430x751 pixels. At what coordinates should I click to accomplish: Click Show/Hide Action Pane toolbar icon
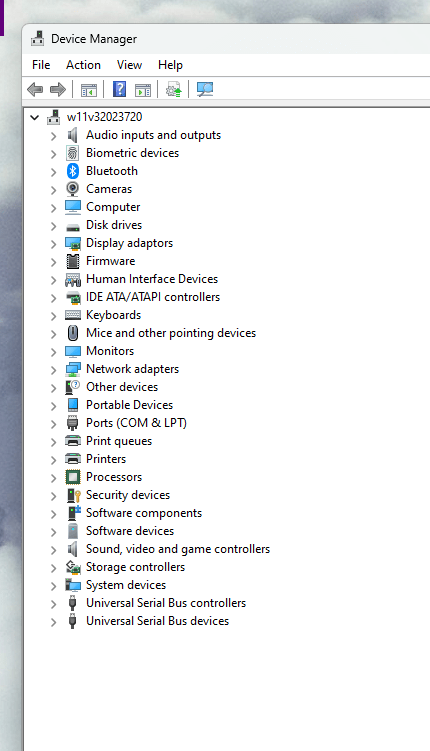[143, 90]
